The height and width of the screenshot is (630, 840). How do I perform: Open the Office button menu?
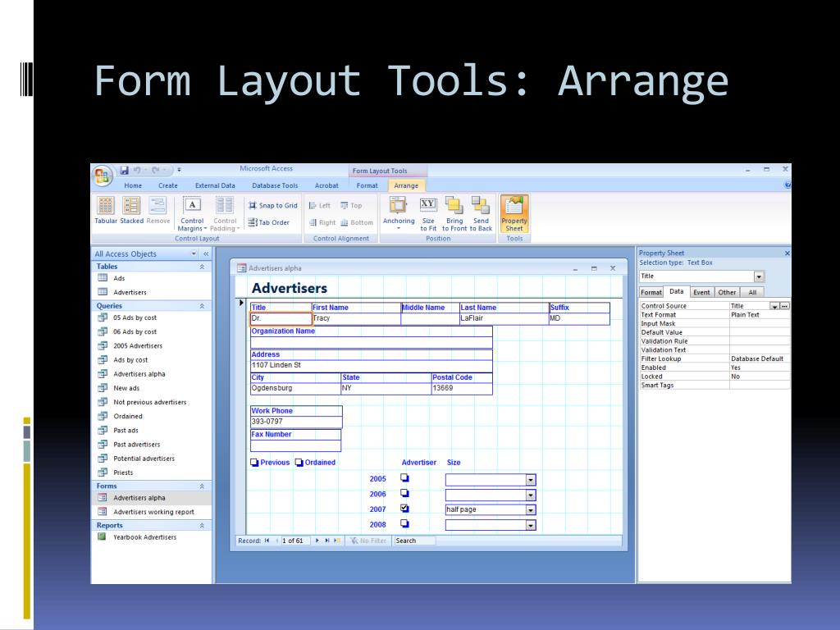103,176
